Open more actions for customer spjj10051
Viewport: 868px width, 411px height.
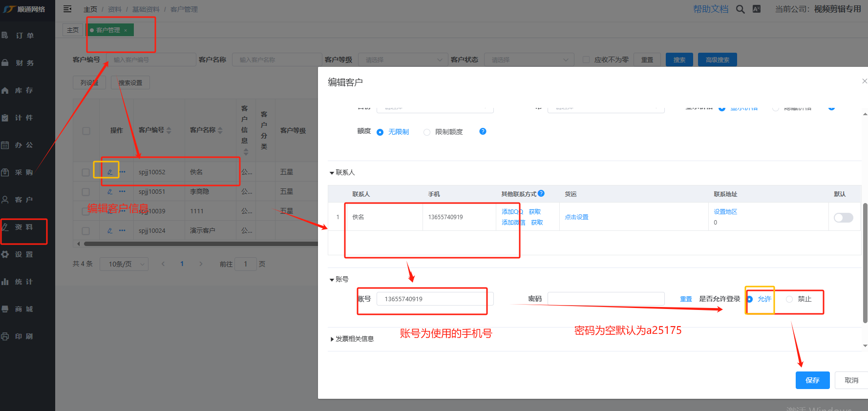coord(122,191)
